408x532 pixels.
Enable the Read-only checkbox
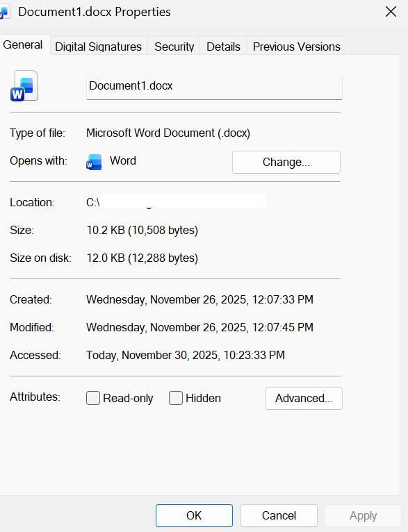pos(93,398)
